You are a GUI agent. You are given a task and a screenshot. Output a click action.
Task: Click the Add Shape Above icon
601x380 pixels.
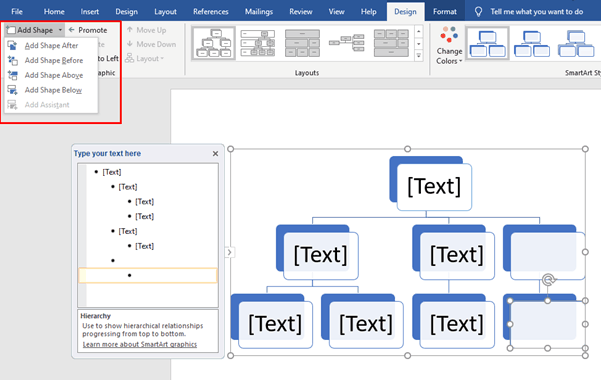point(12,76)
